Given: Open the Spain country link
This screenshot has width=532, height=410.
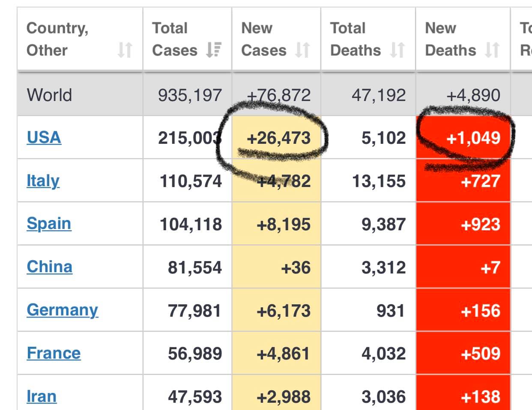Looking at the screenshot, I should pyautogui.click(x=49, y=224).
